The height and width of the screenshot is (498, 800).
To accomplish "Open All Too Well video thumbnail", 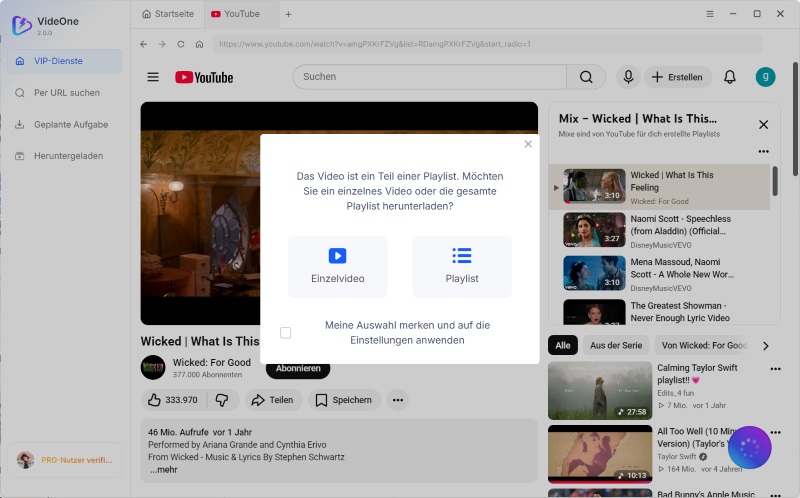I will coord(600,454).
